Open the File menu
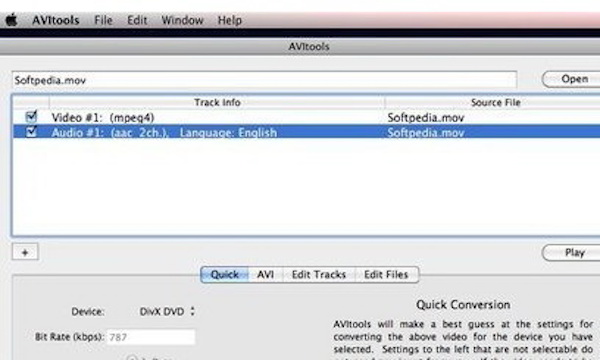Viewport: 600px width, 360px height. 103,20
